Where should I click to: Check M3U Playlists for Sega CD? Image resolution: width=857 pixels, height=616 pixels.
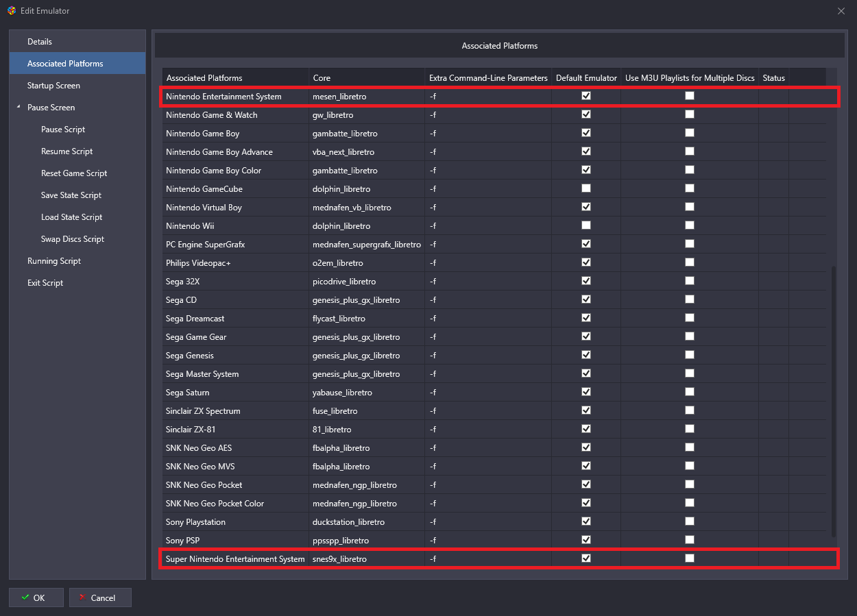pyautogui.click(x=690, y=299)
